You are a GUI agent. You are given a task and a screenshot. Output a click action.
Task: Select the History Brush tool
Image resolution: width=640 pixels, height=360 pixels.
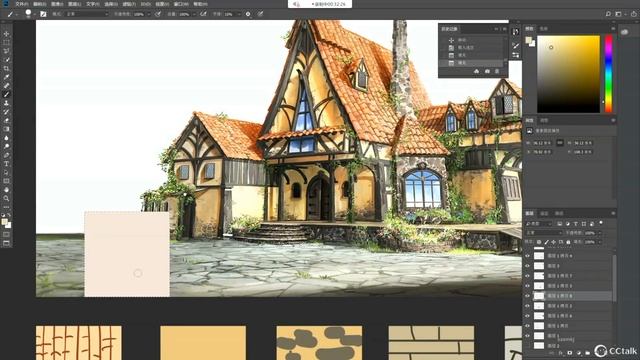click(6, 111)
